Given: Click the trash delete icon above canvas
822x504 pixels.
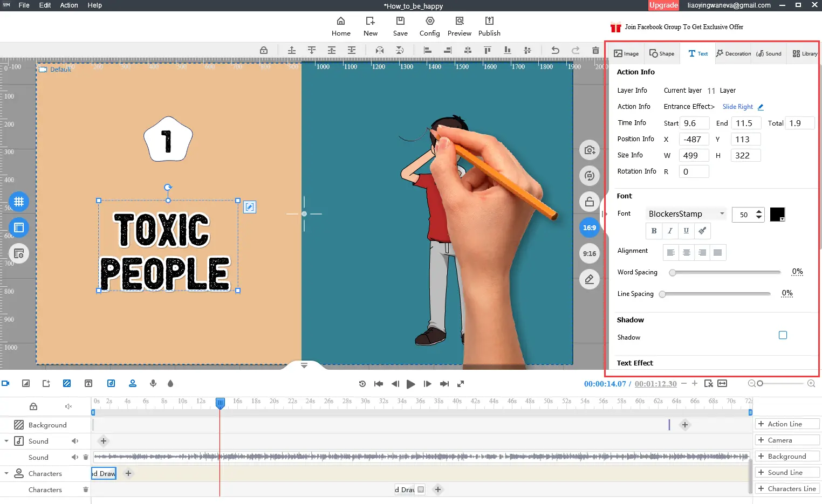Looking at the screenshot, I should click(595, 50).
